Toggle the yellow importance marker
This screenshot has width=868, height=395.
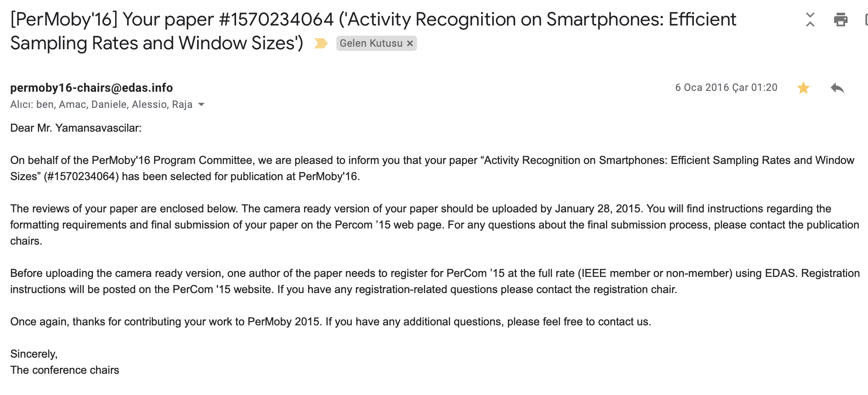click(321, 43)
